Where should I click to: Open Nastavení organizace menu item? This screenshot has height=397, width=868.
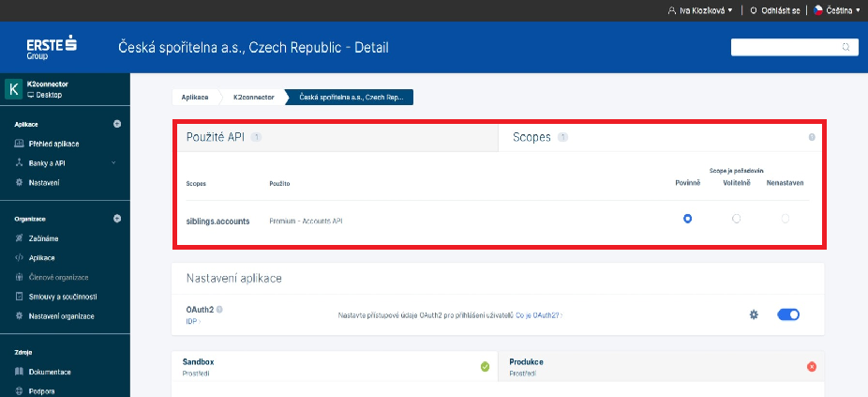61,316
